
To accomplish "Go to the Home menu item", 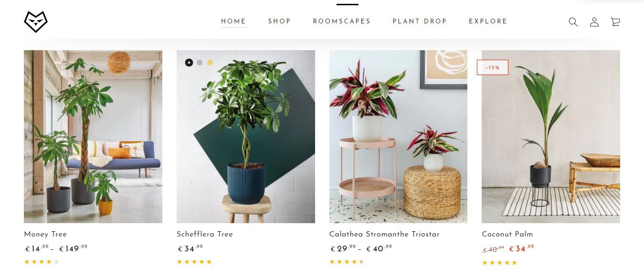I will pos(233,22).
